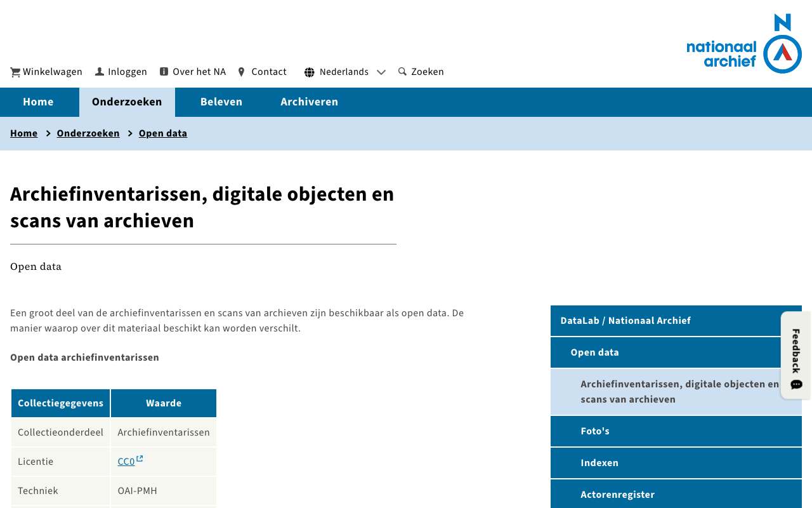Click the OAI-PMH table cell

[x=164, y=491]
